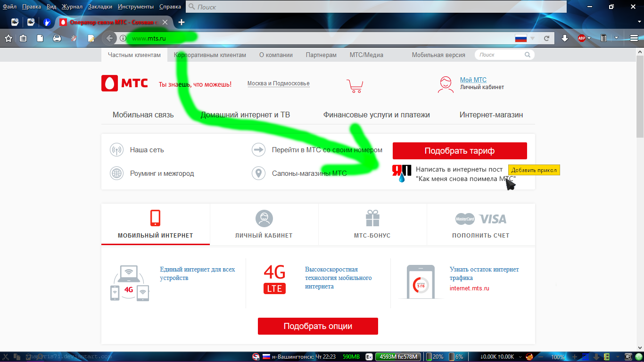The height and width of the screenshot is (362, 644).
Task: Open the Мобильная связь navigation link
Action: [143, 115]
